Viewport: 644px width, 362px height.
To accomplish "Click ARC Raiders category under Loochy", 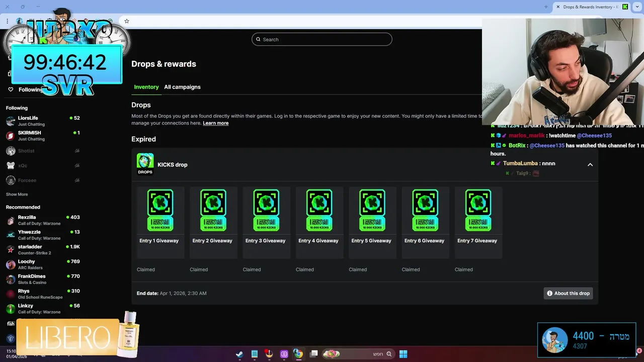I will click(x=30, y=268).
